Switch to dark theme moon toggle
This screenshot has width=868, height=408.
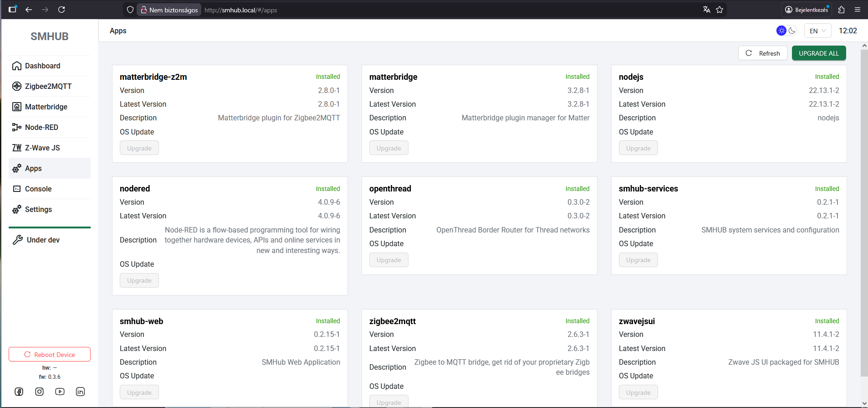point(792,31)
